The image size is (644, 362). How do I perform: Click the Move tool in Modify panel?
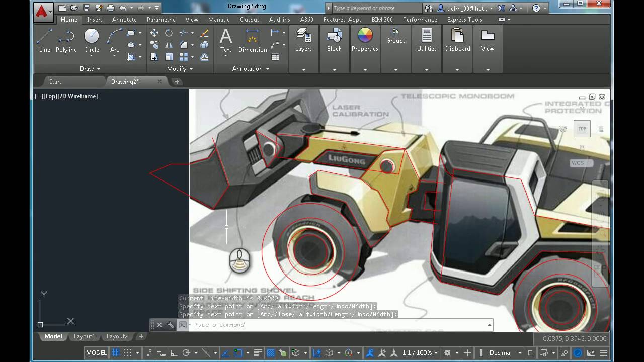click(154, 33)
